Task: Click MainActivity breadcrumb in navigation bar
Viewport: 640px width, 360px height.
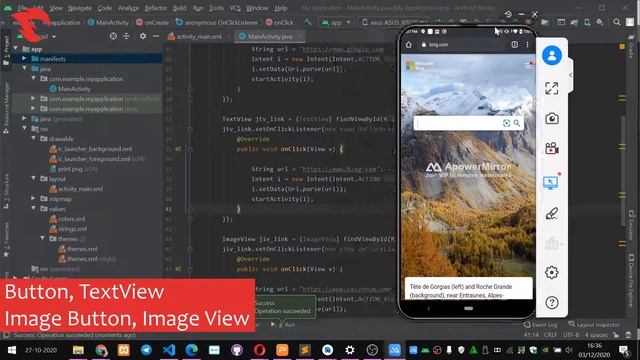Action: [108, 22]
